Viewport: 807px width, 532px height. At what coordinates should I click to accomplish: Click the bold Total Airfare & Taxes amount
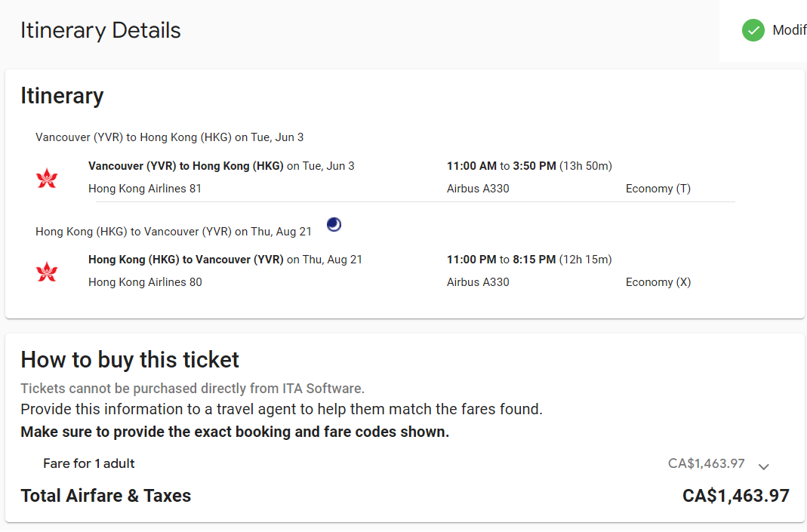(x=735, y=496)
